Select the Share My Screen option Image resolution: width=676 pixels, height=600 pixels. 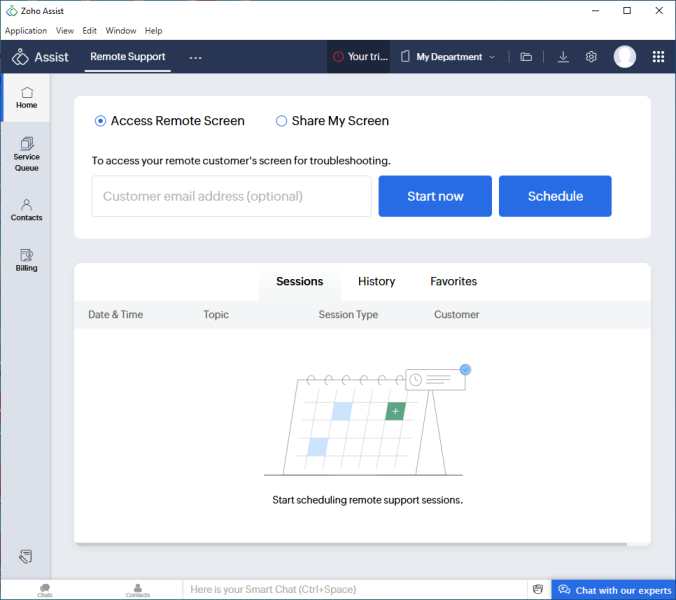(x=282, y=121)
